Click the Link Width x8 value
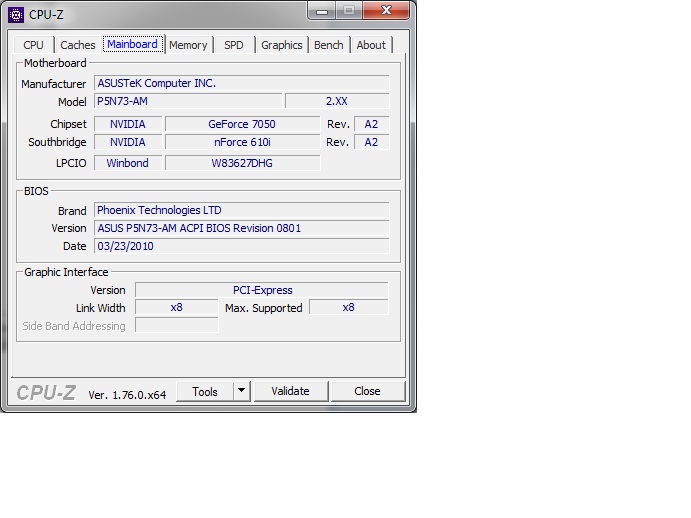The width and height of the screenshot is (691, 518). pyautogui.click(x=177, y=307)
